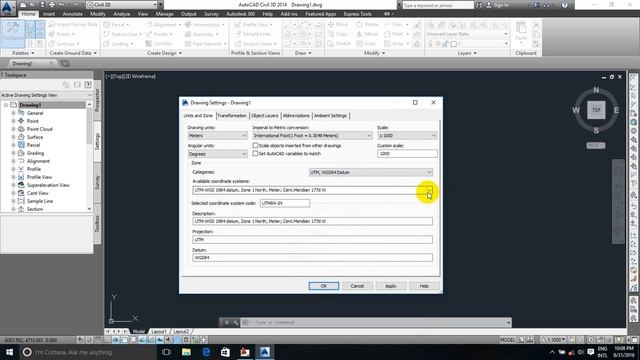Open Active Drawing Settings View dropdown
This screenshot has height=360, width=640.
point(47,95)
